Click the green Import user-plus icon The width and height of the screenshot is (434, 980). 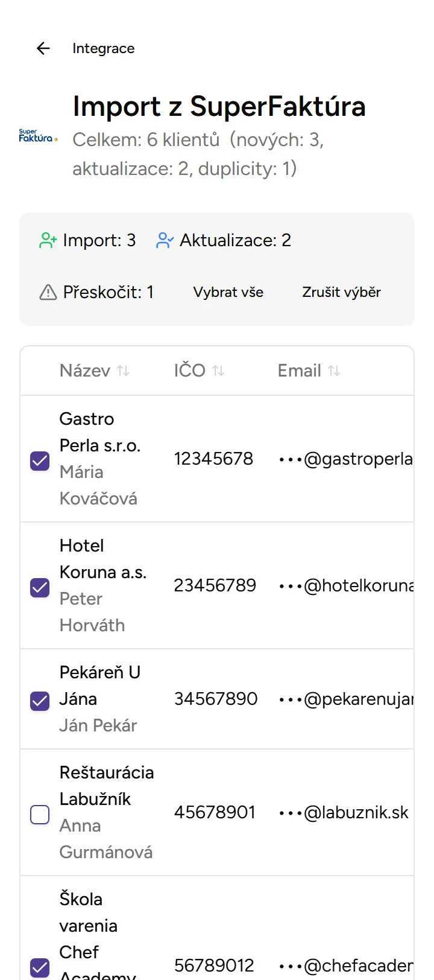(48, 241)
